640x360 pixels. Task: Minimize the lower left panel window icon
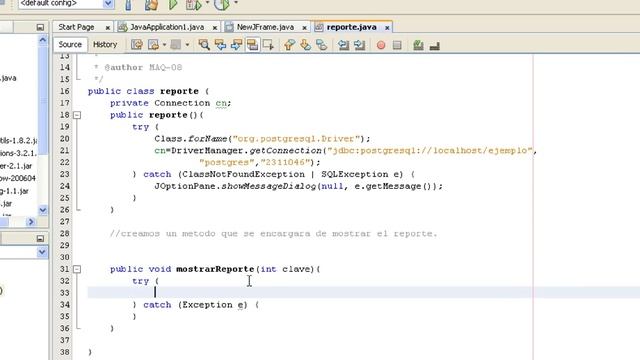click(40, 238)
